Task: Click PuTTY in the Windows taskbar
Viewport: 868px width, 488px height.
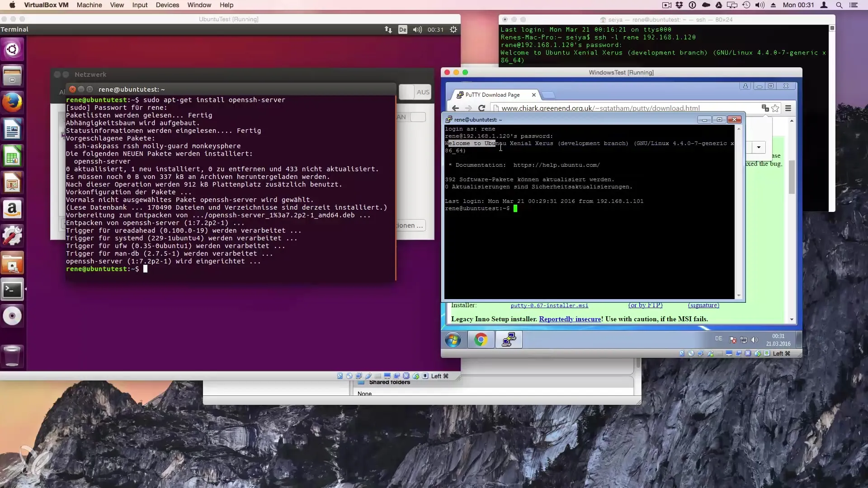Action: coord(509,339)
